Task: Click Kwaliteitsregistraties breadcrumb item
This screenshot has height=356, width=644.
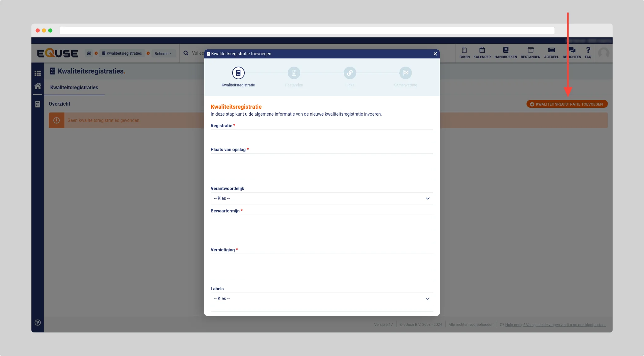Action: [x=122, y=53]
